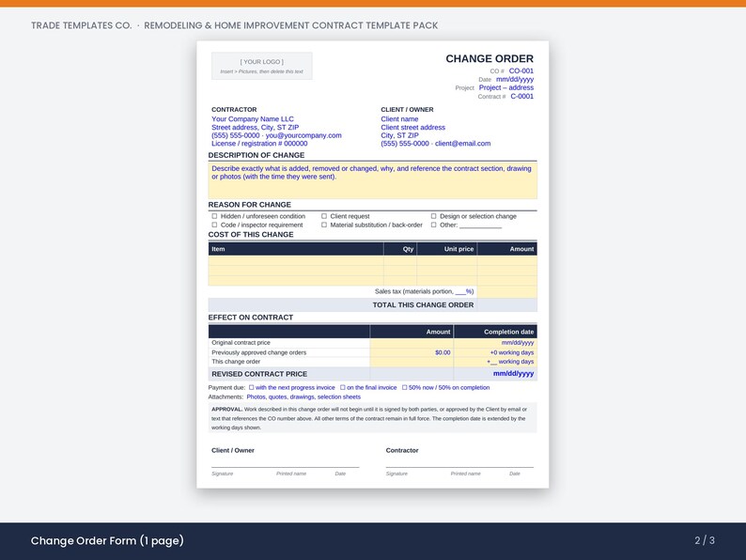
Task: Click the CO-001 number value
Action: pos(521,70)
